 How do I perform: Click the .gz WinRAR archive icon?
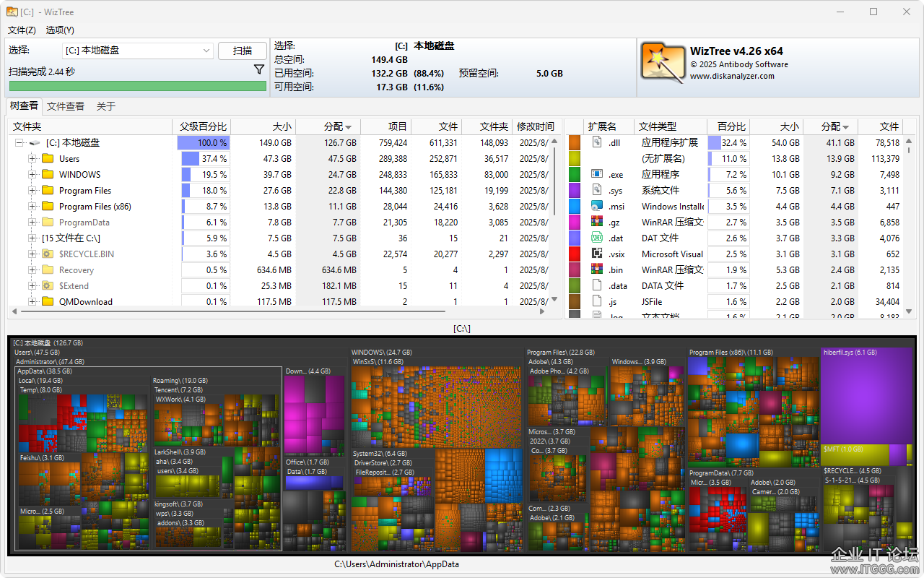click(x=597, y=222)
